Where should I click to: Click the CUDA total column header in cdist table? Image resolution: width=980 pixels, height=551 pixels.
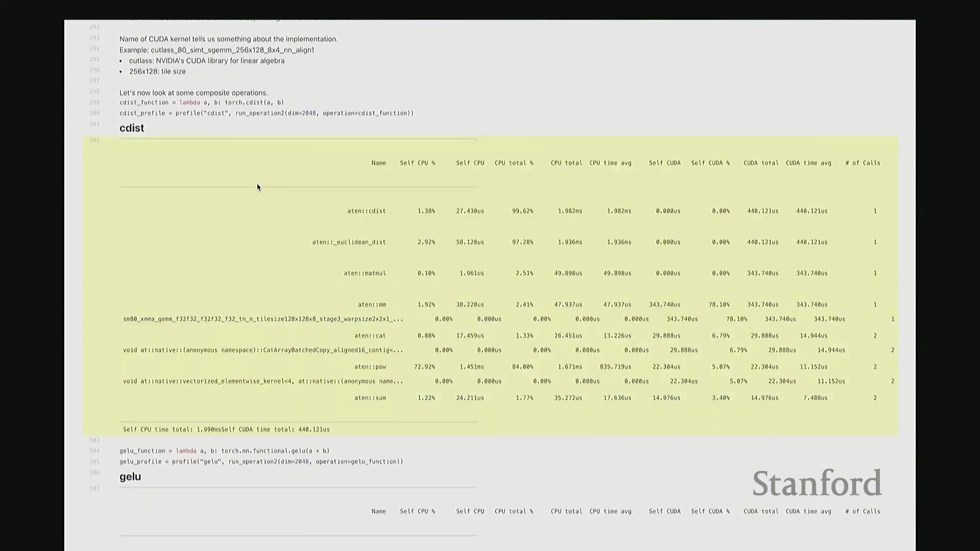[x=761, y=163]
